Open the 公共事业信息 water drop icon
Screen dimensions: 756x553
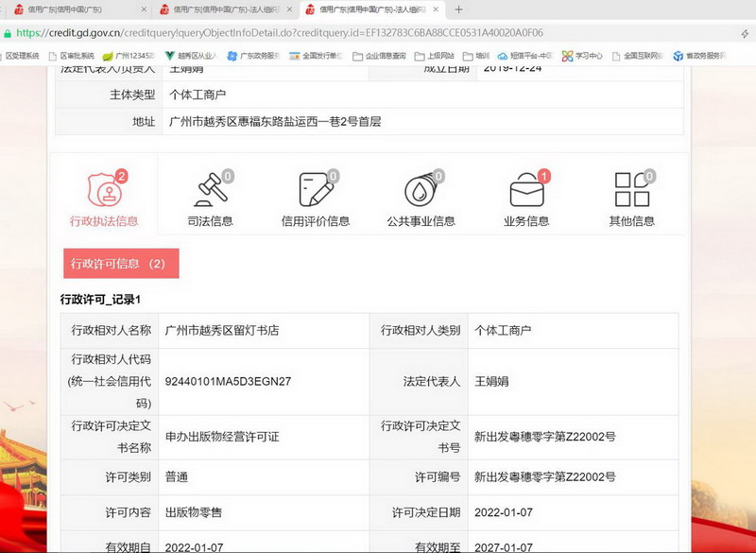coord(421,189)
